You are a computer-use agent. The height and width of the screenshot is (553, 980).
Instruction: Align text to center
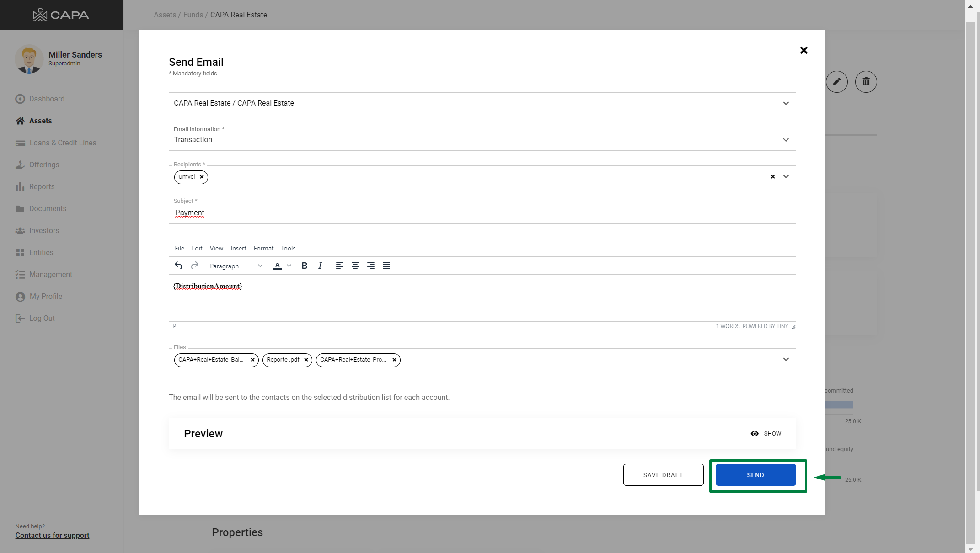click(355, 266)
